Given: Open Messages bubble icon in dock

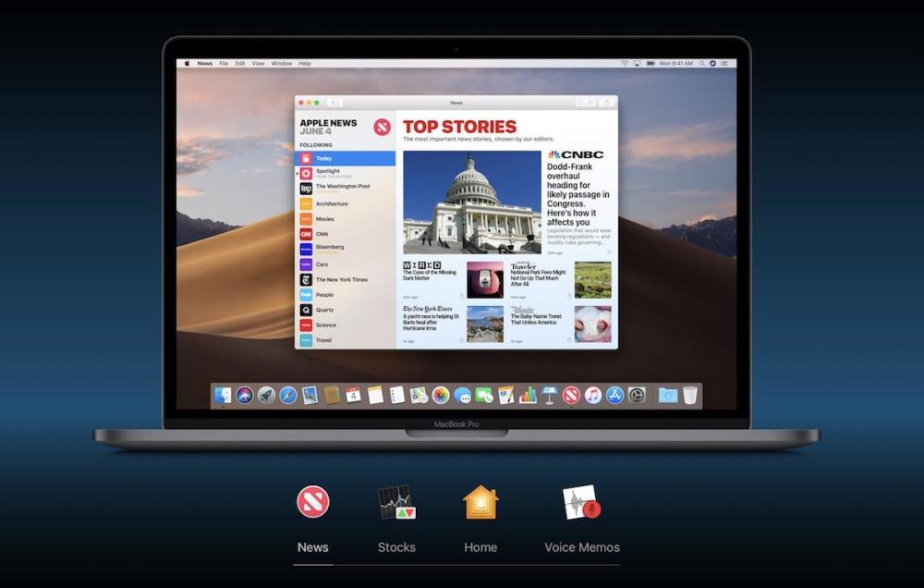Looking at the screenshot, I should coord(463,396).
